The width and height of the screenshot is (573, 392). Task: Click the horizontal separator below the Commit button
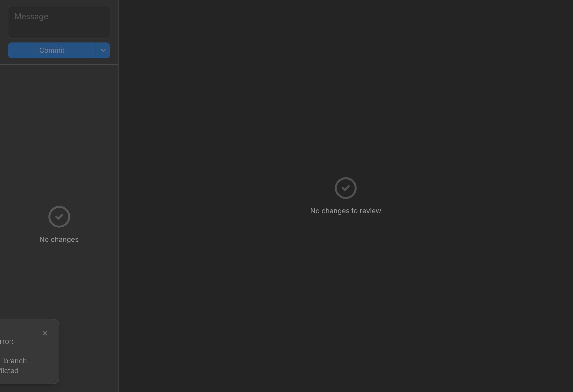pos(59,64)
